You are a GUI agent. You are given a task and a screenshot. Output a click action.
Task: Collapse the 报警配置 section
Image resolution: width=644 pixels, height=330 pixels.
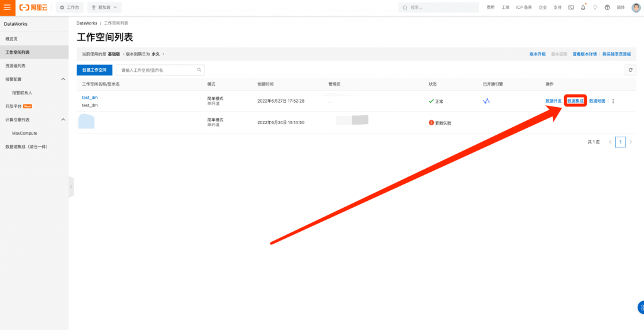(64, 79)
